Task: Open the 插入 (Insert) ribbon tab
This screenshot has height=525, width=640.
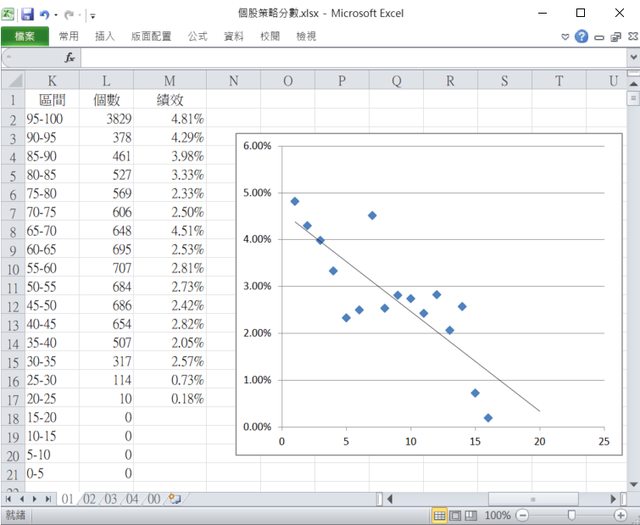Action: pos(105,36)
